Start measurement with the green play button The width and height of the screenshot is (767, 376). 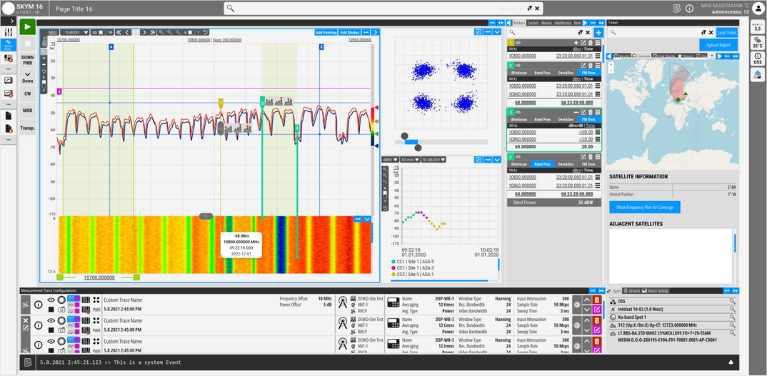[x=27, y=27]
